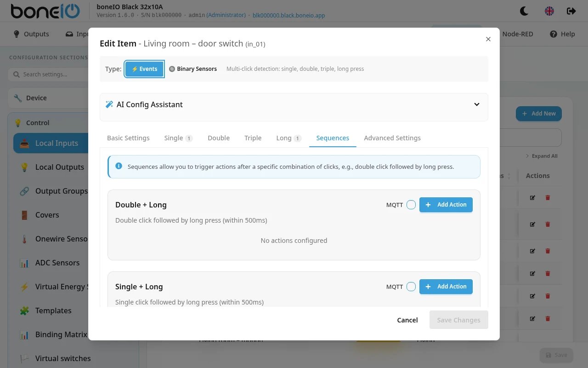Click Add New button in background

click(x=539, y=114)
